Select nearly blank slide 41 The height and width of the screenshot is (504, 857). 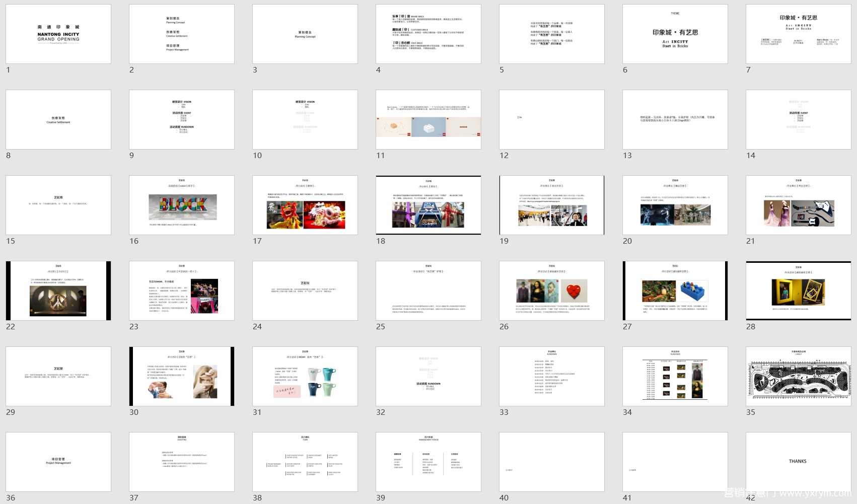[x=675, y=462]
